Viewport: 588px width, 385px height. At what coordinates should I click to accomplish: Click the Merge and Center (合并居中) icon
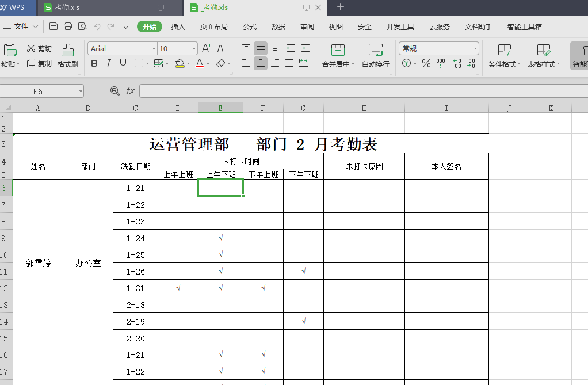tap(338, 50)
